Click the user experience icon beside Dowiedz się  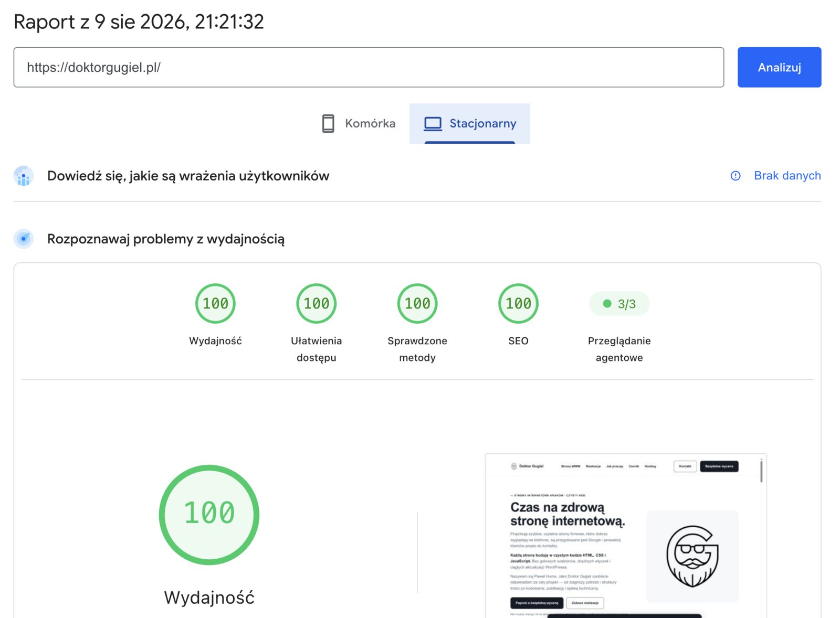pos(24,176)
